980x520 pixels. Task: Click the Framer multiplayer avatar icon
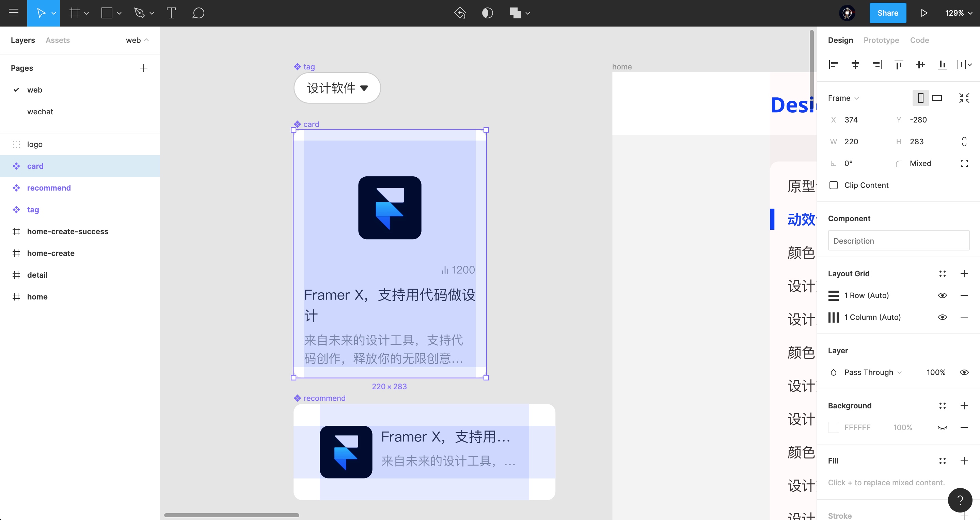(x=847, y=13)
